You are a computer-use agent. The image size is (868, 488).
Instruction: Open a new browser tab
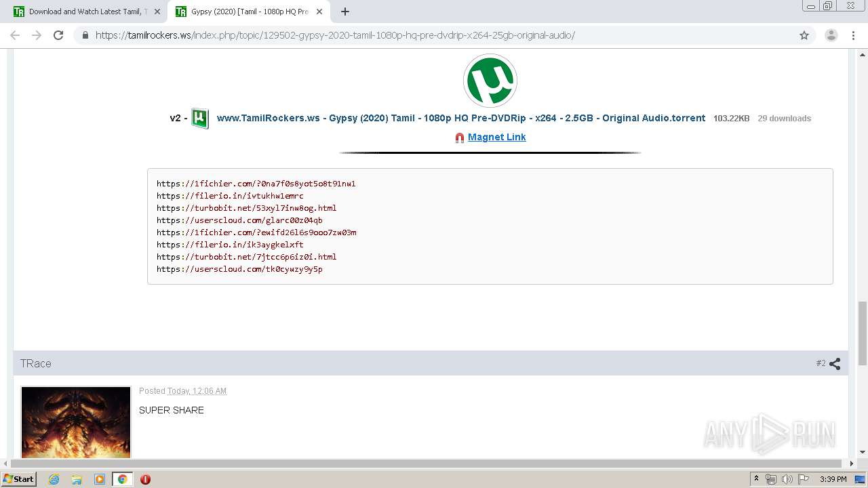345,12
